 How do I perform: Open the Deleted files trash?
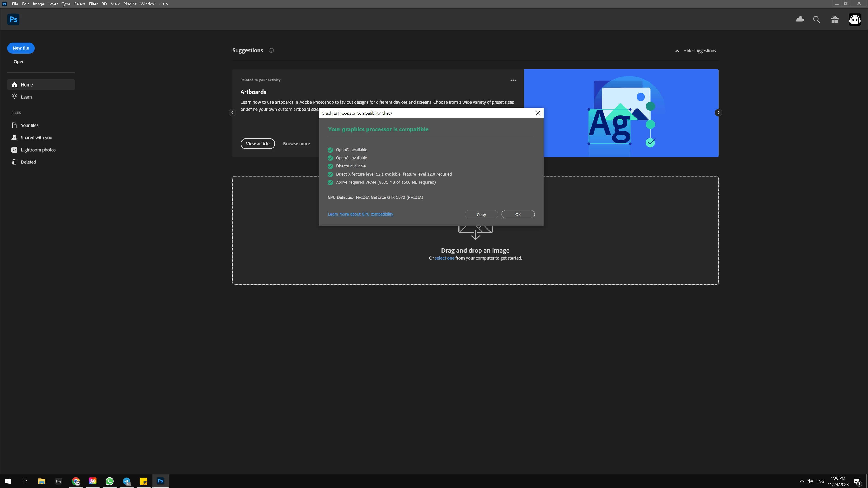point(28,162)
